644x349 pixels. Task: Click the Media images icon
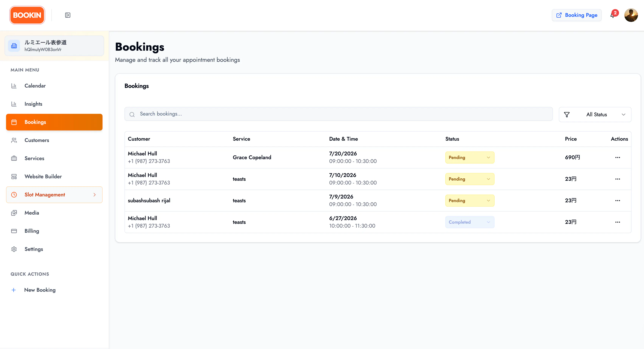[14, 213]
